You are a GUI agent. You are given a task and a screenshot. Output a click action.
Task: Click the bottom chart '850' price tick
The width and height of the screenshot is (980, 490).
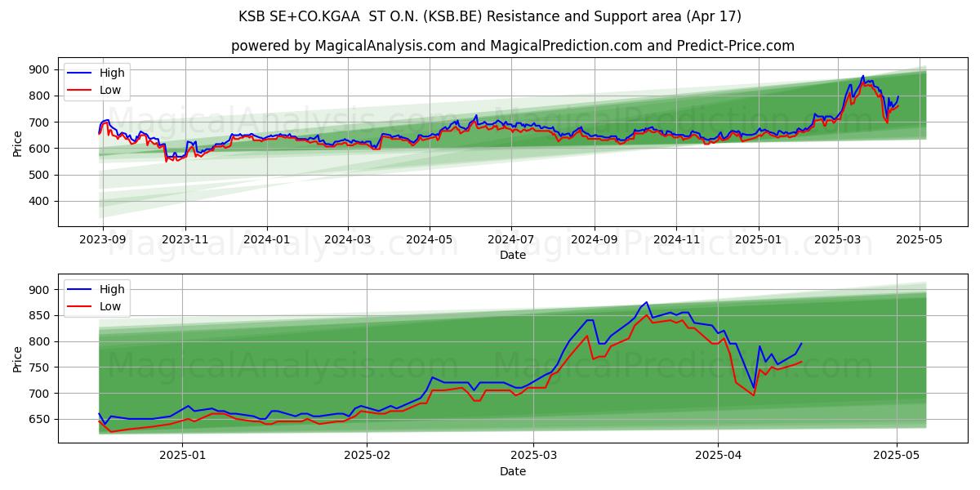click(41, 315)
